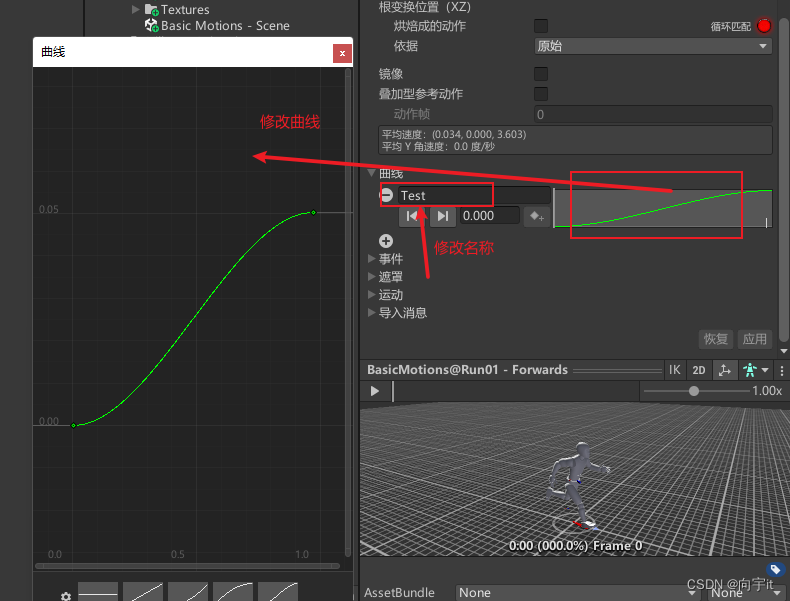Click the 平均速度 info text

coord(453,135)
